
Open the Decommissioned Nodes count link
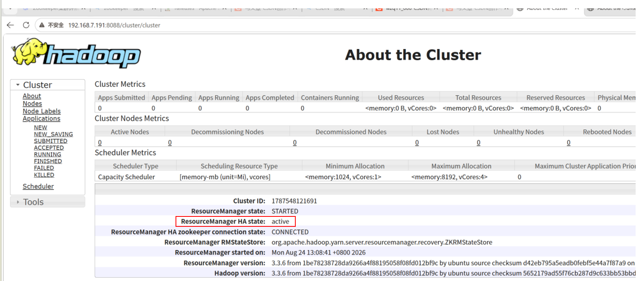coord(295,143)
